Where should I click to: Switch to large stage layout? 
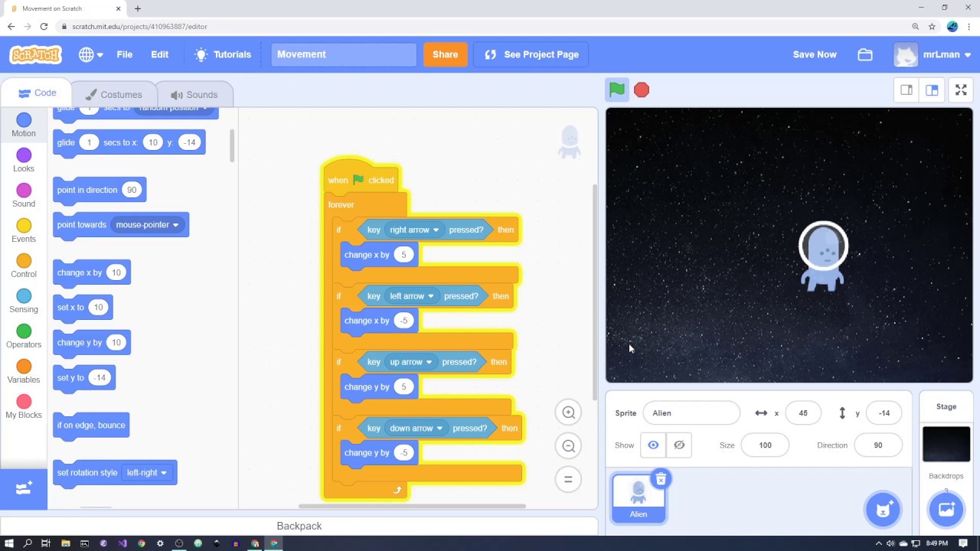click(x=932, y=90)
